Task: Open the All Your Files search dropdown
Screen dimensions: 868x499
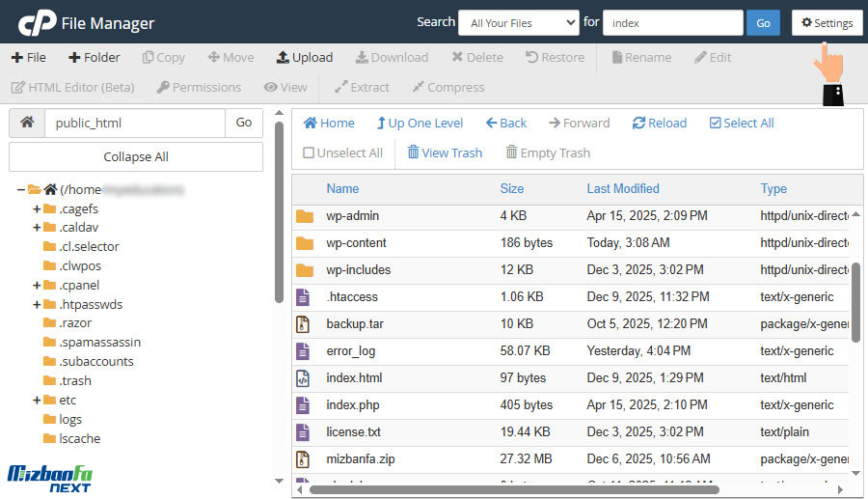Action: (x=518, y=23)
